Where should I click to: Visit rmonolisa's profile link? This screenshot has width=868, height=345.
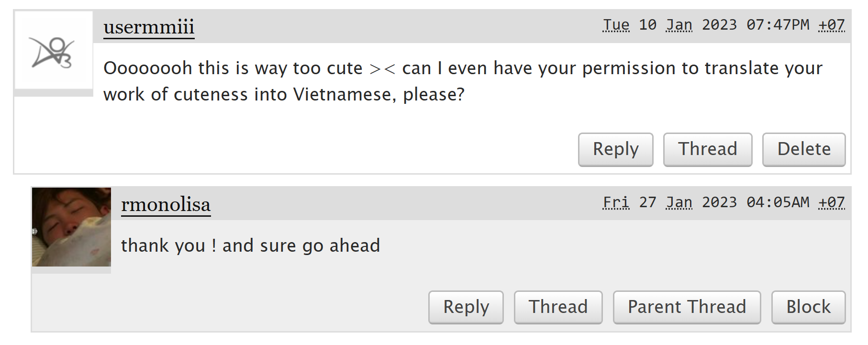point(166,204)
